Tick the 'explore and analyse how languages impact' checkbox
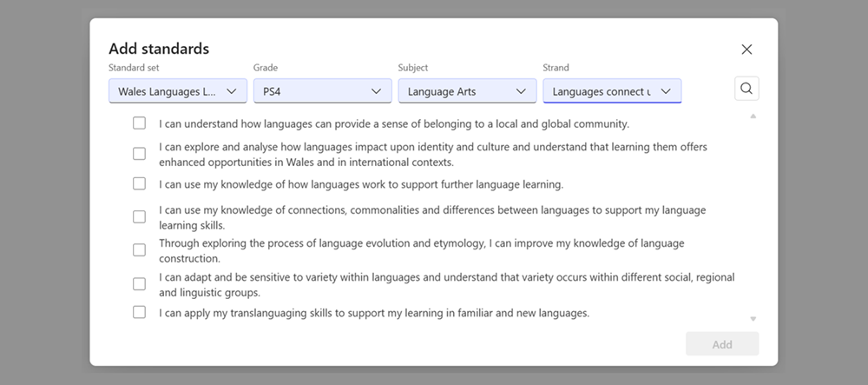This screenshot has width=868, height=385. coord(140,154)
